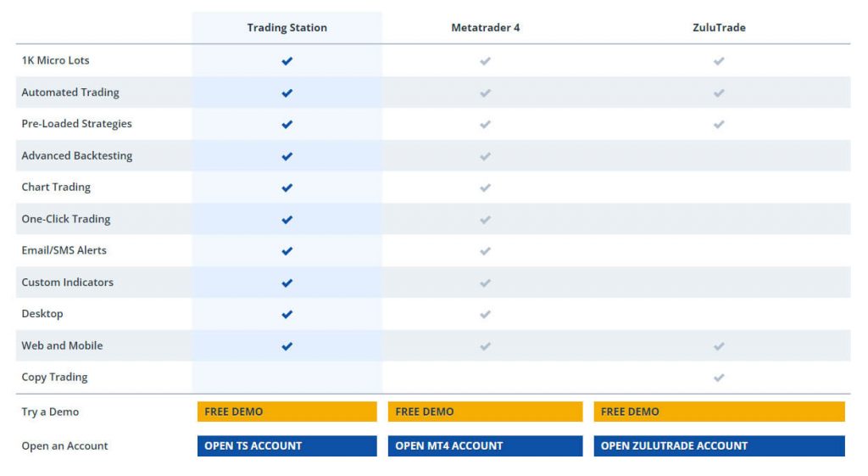Click the Custom Indicators row label

pyautogui.click(x=68, y=282)
